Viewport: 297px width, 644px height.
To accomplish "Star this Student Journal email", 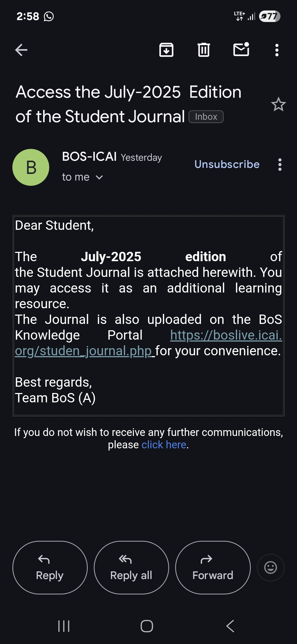I will [x=278, y=105].
